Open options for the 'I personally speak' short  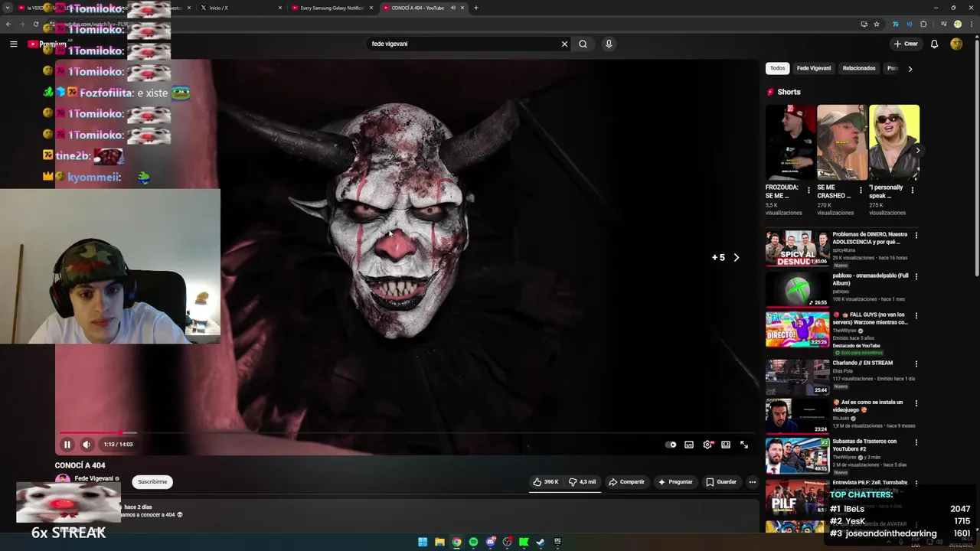[x=912, y=190]
